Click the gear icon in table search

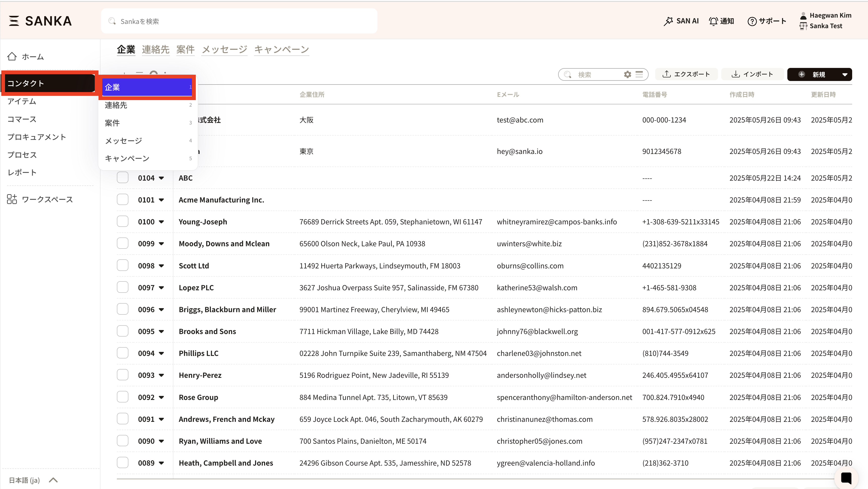tap(627, 74)
